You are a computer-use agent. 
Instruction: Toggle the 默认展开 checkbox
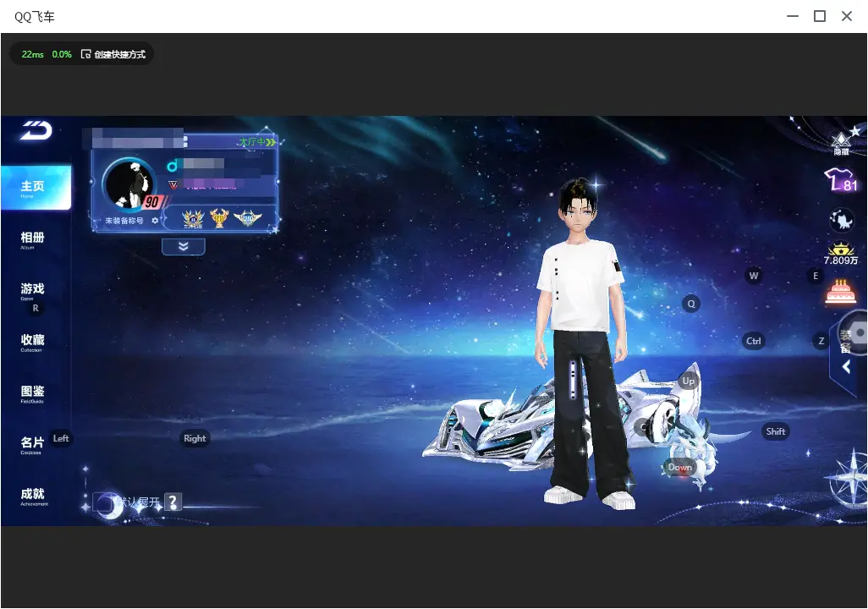pos(102,502)
